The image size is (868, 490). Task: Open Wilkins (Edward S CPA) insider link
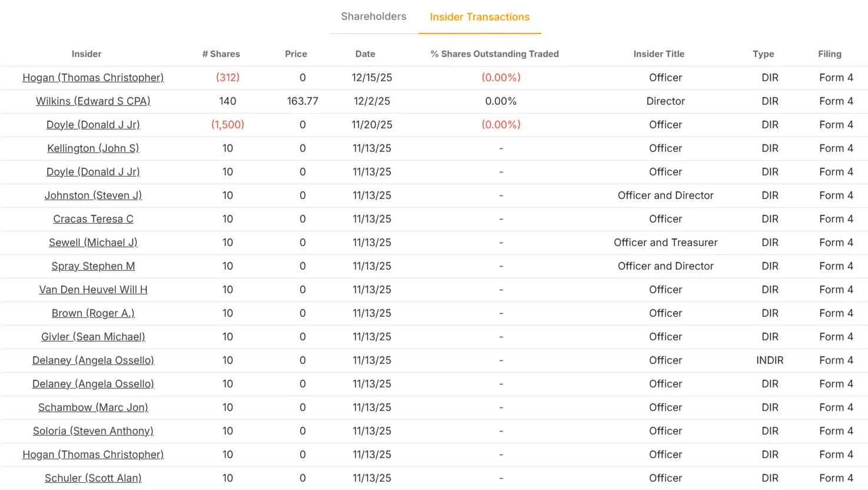coord(93,101)
